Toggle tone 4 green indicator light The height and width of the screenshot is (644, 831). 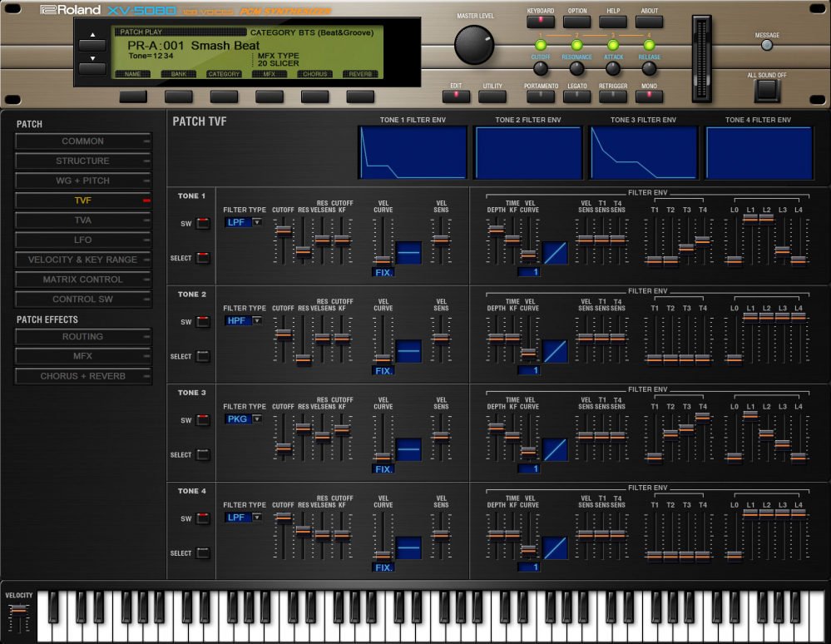click(x=649, y=46)
